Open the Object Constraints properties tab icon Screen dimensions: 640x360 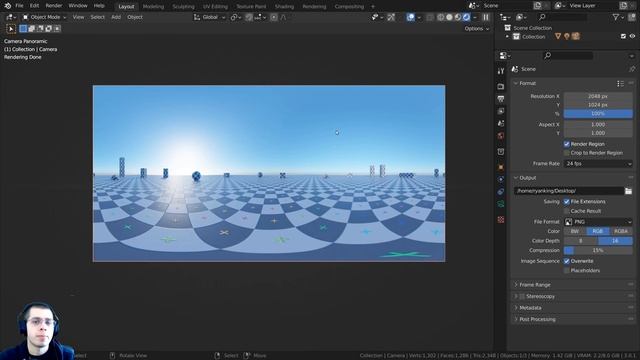tap(501, 191)
